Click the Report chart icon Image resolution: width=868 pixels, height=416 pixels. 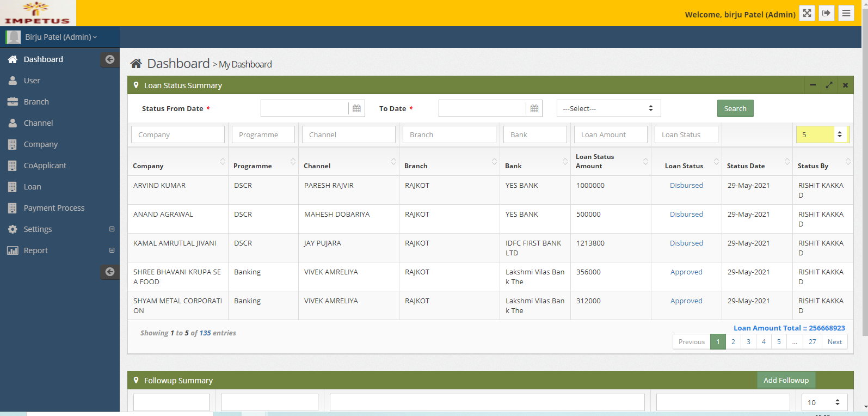pos(13,250)
